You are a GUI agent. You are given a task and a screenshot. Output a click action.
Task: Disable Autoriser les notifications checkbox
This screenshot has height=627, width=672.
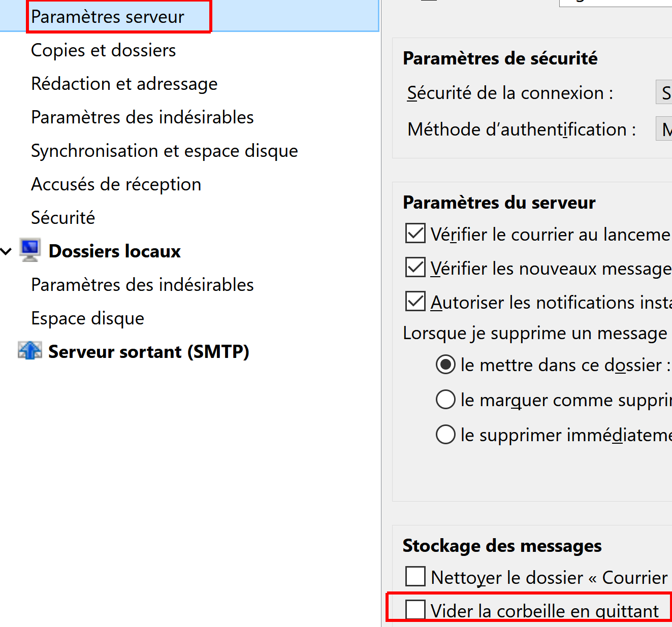point(415,302)
